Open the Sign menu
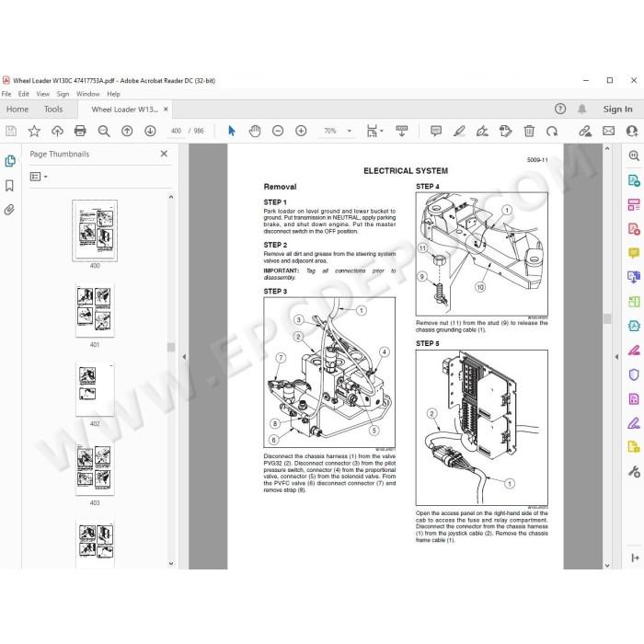644x644 pixels. click(x=63, y=94)
